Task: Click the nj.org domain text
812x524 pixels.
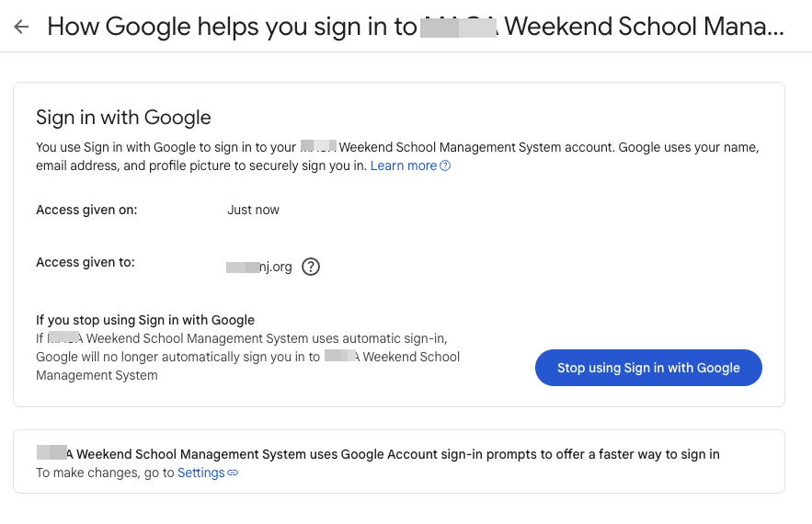Action: pos(259,267)
